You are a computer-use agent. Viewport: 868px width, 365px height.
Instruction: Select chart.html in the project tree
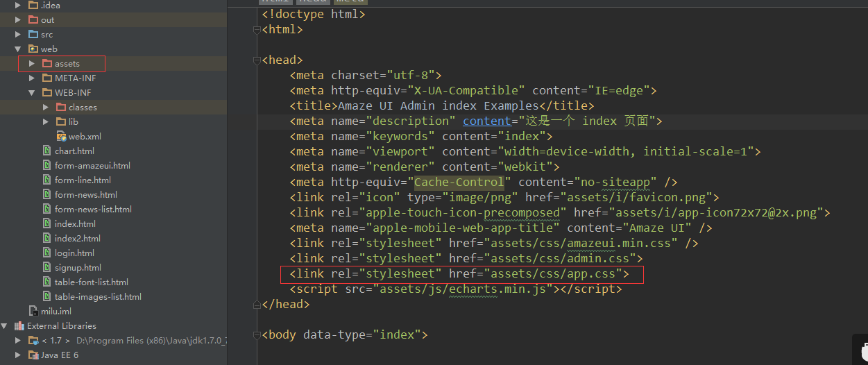74,151
